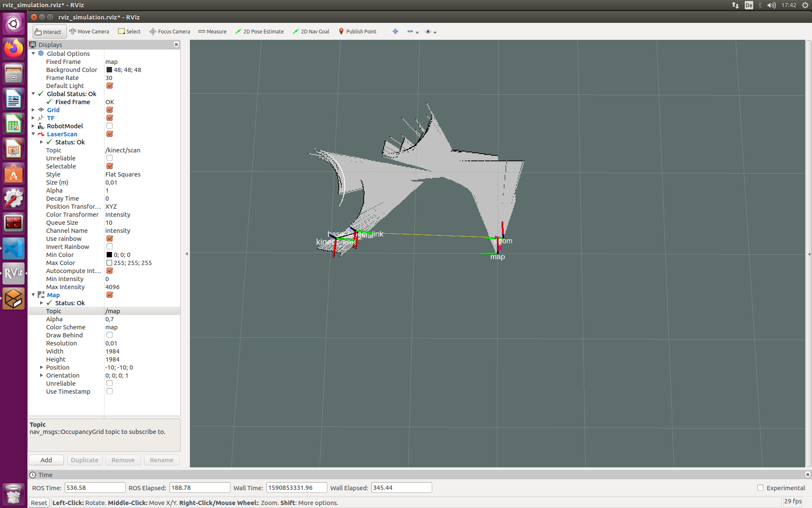Screen dimensions: 812x508
Task: Toggle Use rainbow checkbox
Action: [110, 238]
